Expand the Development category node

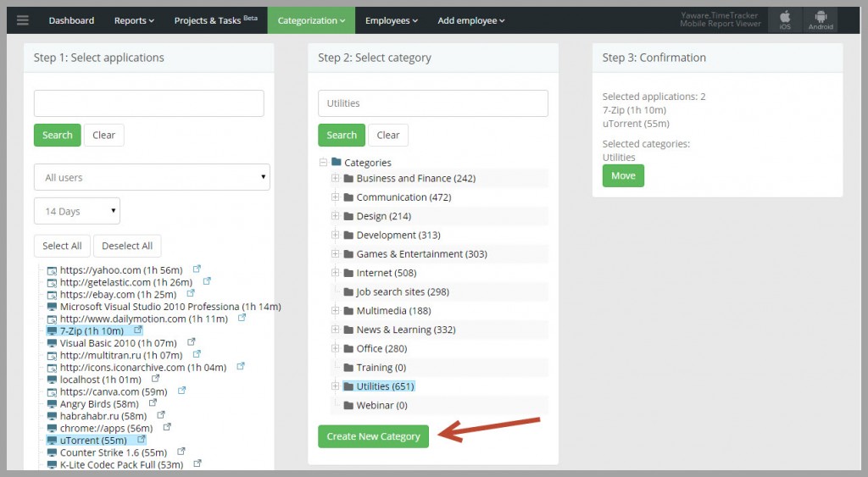[x=335, y=235]
